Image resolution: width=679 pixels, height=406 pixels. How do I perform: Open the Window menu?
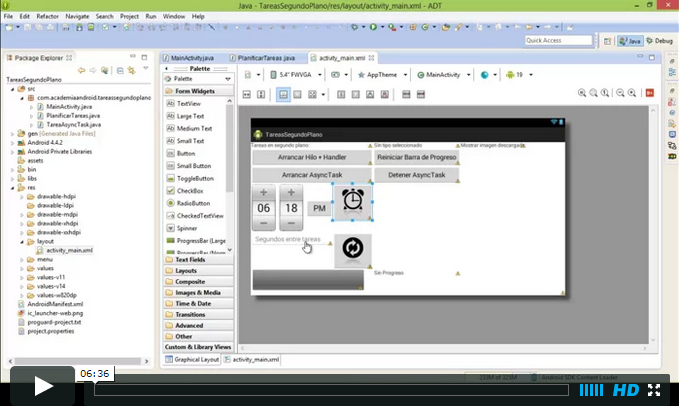(x=174, y=16)
